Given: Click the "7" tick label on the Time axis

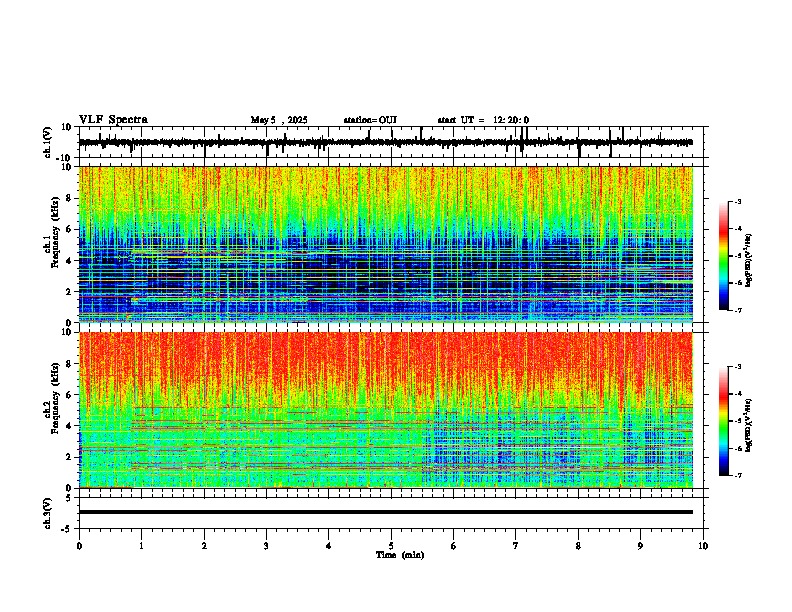Looking at the screenshot, I should pyautogui.click(x=516, y=546).
